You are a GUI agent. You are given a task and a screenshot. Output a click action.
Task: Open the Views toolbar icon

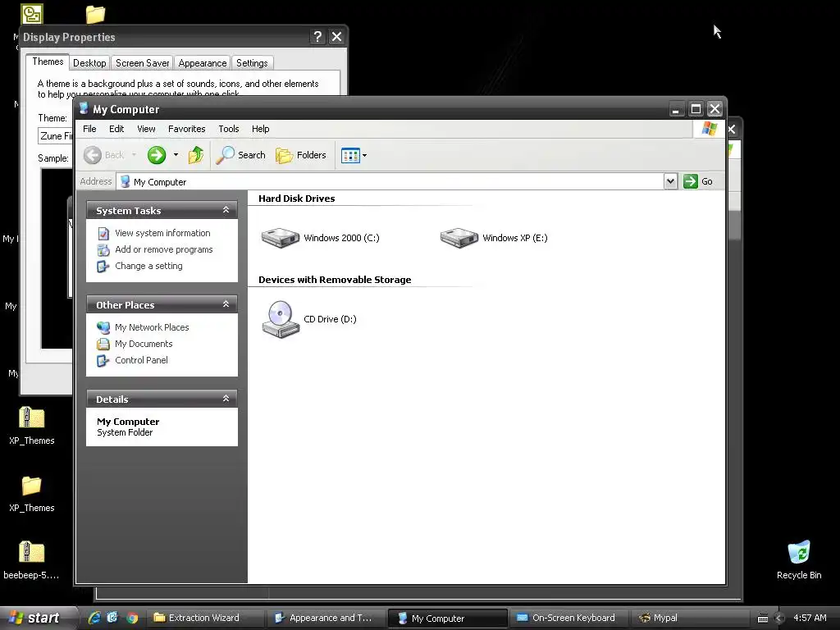coord(350,155)
